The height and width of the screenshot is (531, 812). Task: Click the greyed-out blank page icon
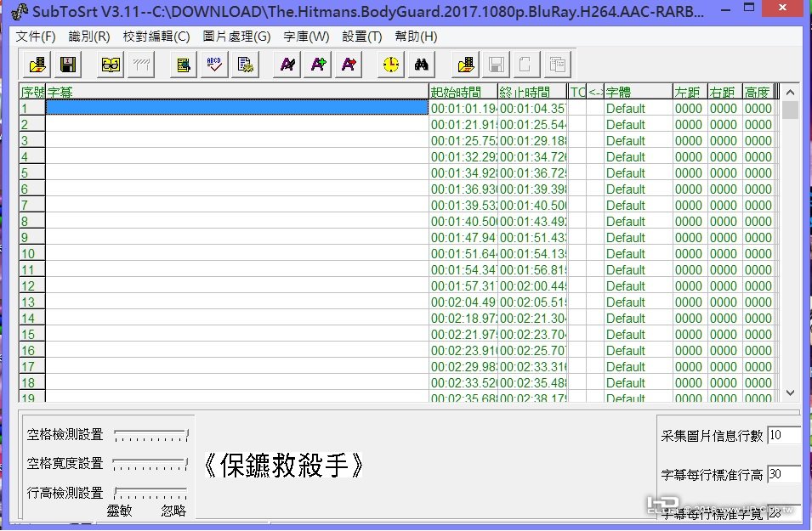(x=526, y=65)
